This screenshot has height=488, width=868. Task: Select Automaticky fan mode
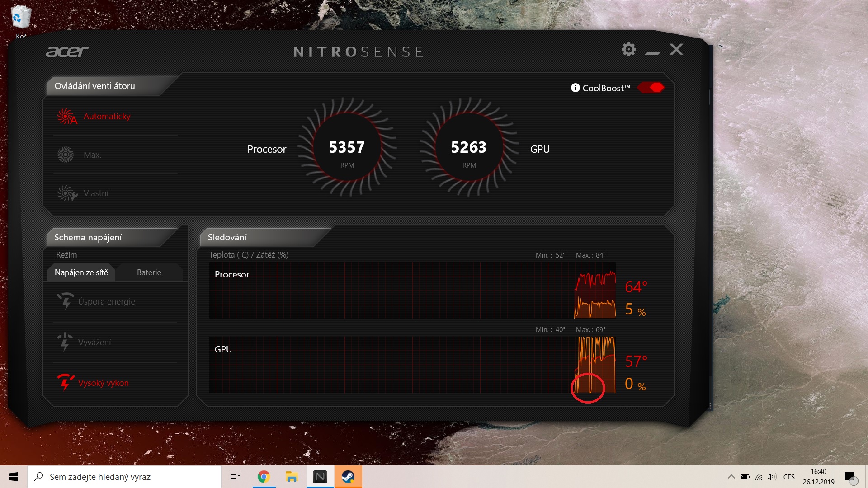coord(107,116)
